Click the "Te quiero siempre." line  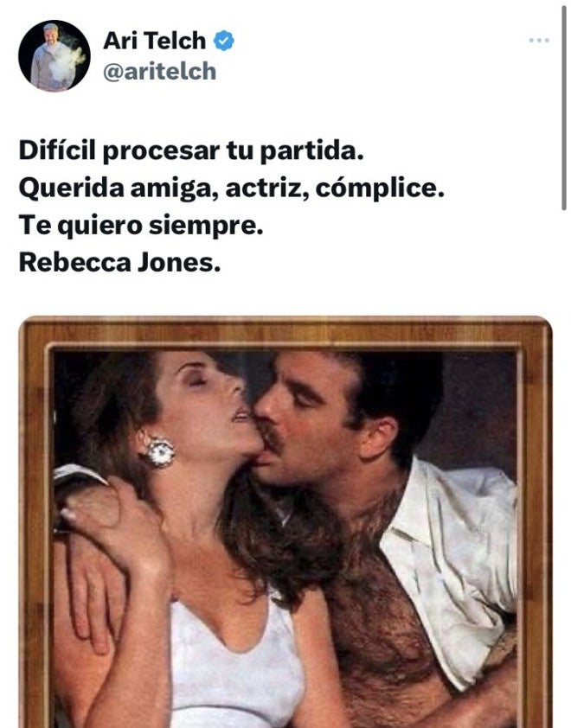(x=141, y=227)
